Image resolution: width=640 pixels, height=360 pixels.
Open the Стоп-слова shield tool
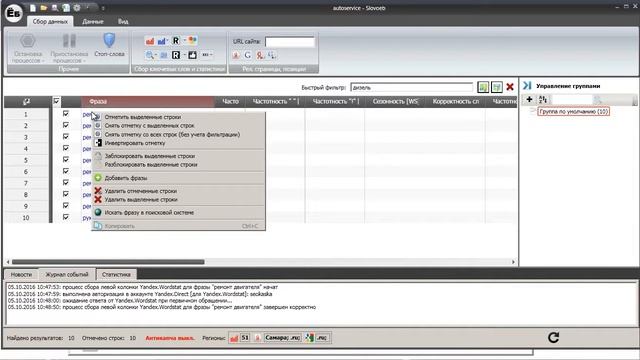point(109,45)
